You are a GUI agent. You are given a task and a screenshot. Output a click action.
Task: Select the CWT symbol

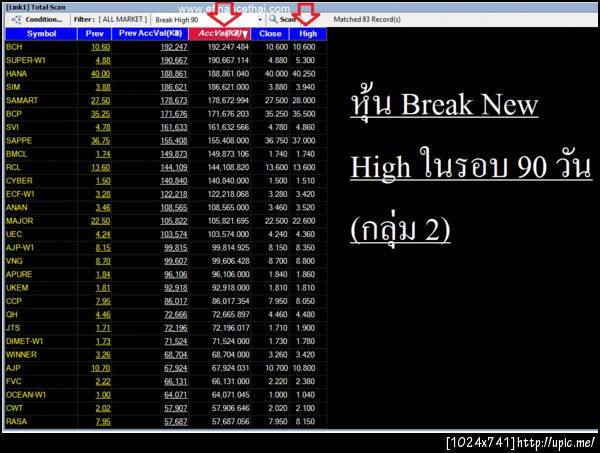(x=15, y=408)
